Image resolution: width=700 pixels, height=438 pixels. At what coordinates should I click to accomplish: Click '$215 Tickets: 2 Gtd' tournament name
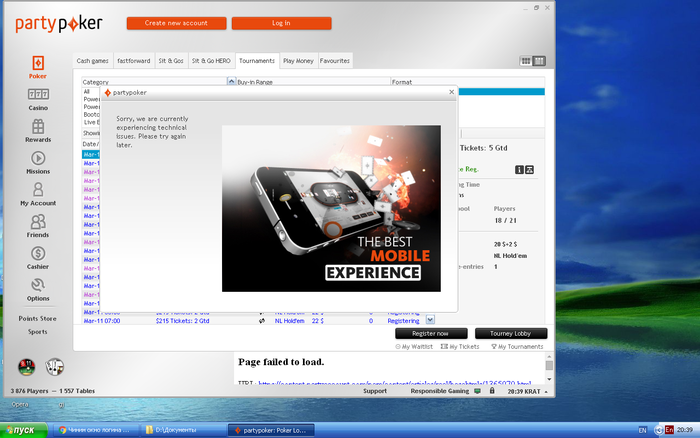183,321
